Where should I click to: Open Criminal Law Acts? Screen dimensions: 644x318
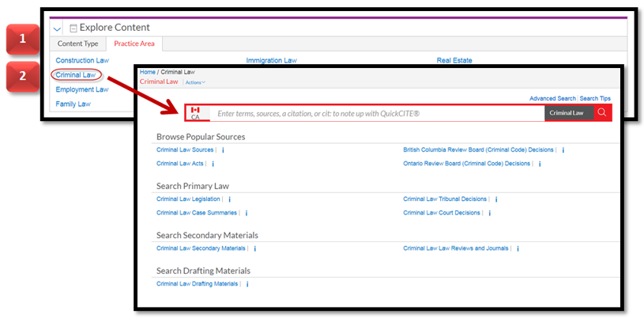click(180, 163)
